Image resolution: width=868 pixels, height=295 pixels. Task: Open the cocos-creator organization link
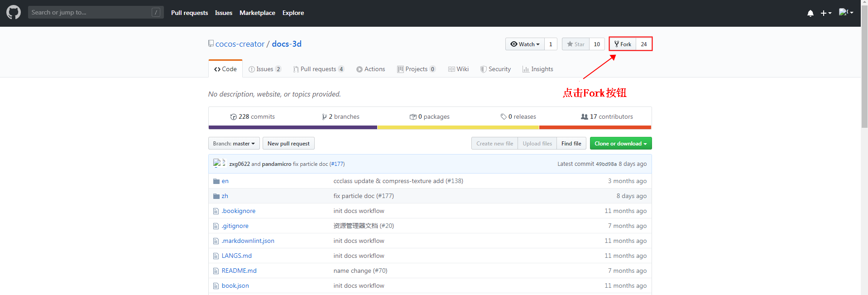(x=240, y=44)
